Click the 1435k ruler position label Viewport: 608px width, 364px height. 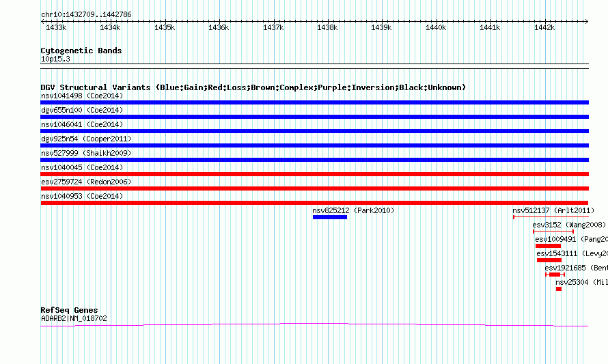(x=165, y=27)
